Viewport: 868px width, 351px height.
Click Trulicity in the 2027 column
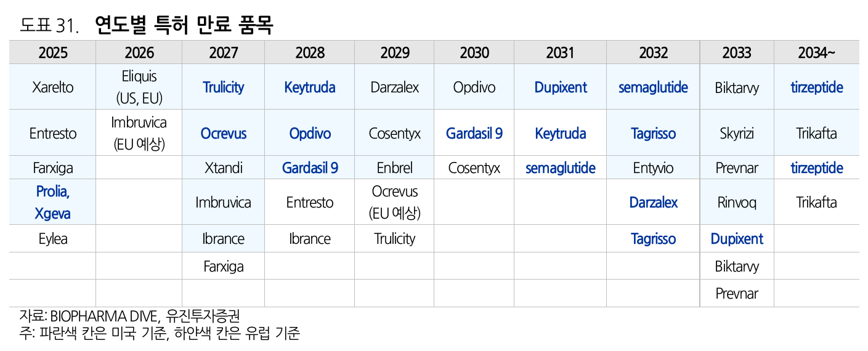[x=223, y=87]
